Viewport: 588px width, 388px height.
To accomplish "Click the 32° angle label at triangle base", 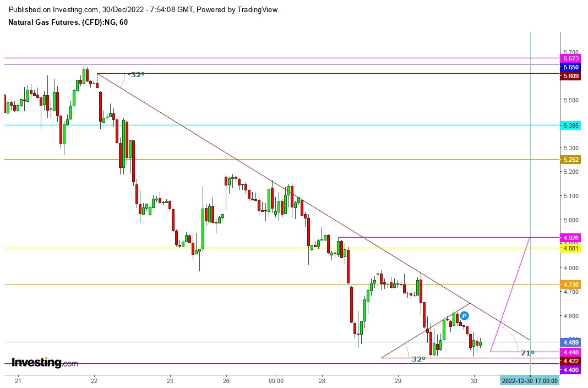I will click(418, 359).
